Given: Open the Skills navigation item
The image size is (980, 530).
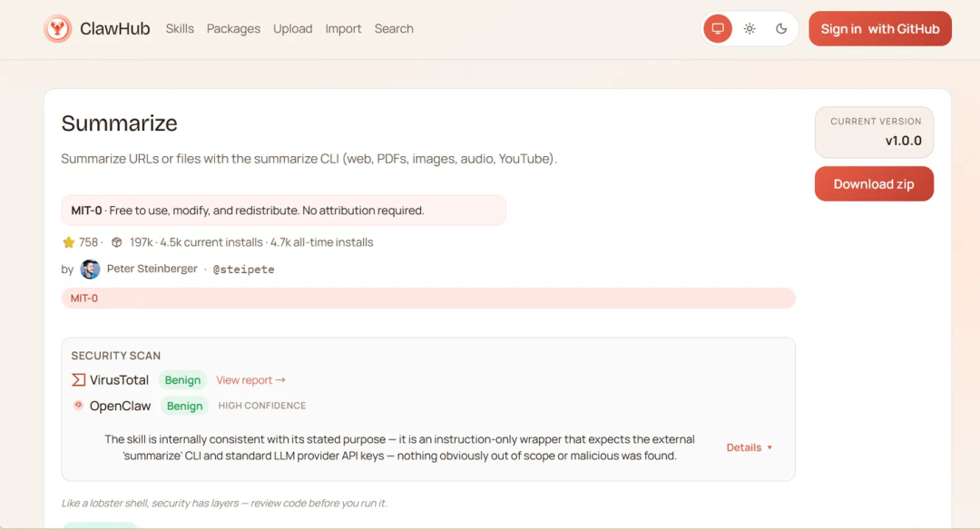Looking at the screenshot, I should point(180,29).
